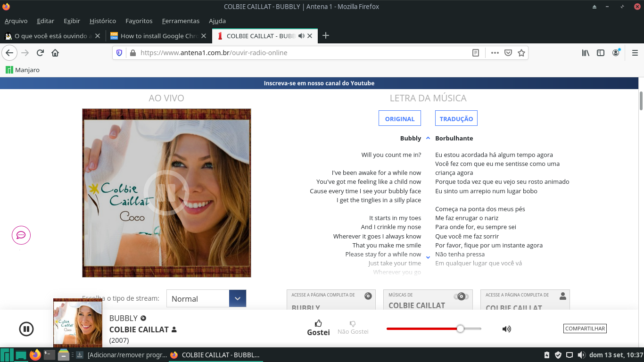Click the browser forward arrow
Screen dimensions: 644x362
click(25, 53)
